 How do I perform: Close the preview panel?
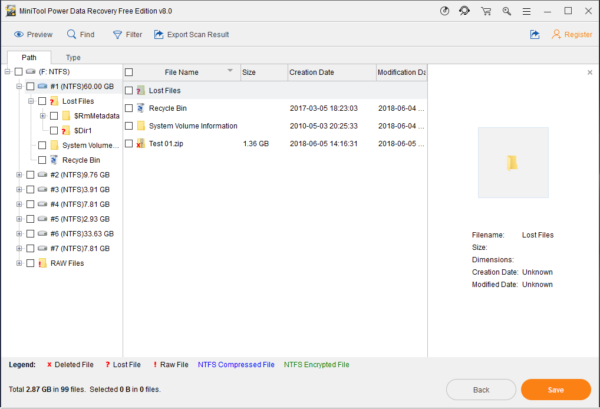click(590, 72)
